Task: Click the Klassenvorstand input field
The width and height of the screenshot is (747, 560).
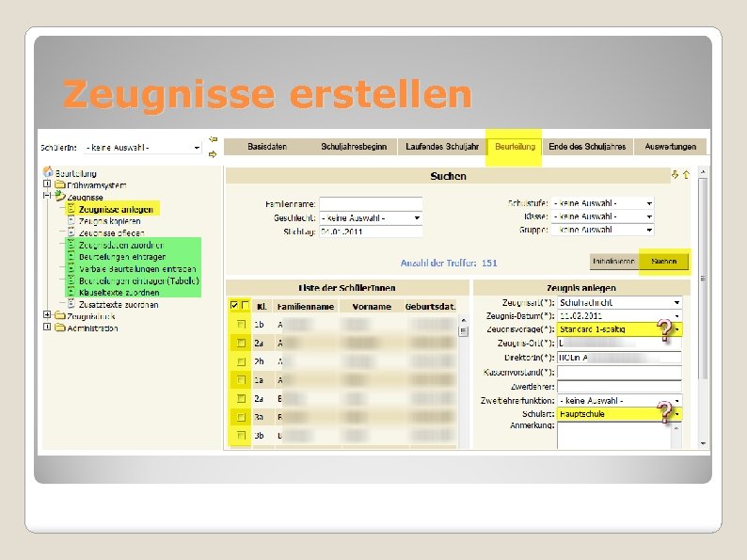Action: point(619,372)
